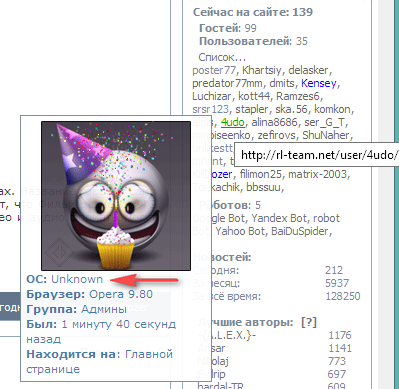
Task: Open Kensey user profile link
Action: click(x=319, y=83)
